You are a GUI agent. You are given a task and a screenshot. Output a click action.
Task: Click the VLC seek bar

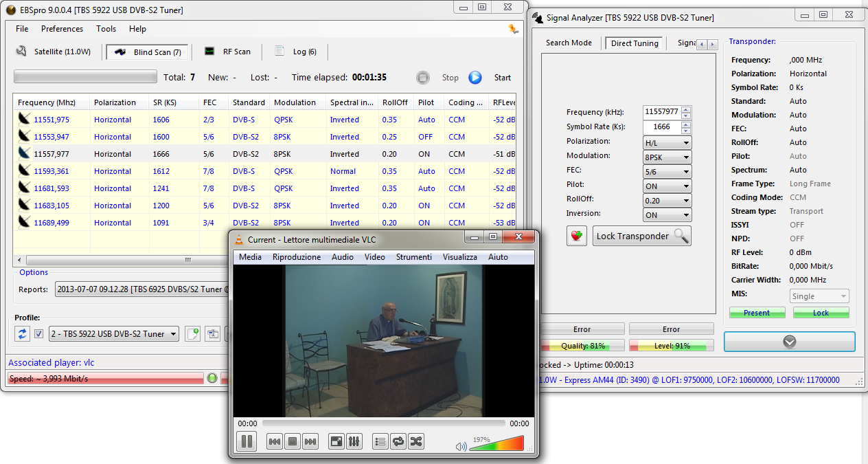[384, 423]
